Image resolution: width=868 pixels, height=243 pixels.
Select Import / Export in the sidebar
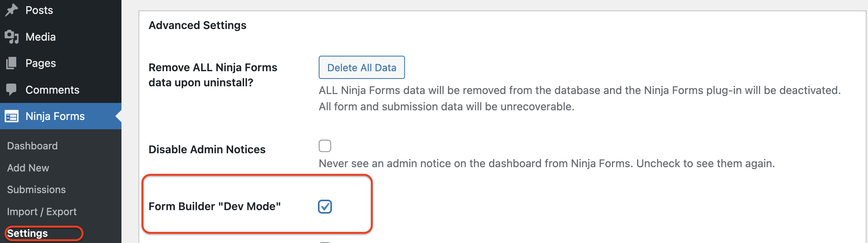(41, 212)
